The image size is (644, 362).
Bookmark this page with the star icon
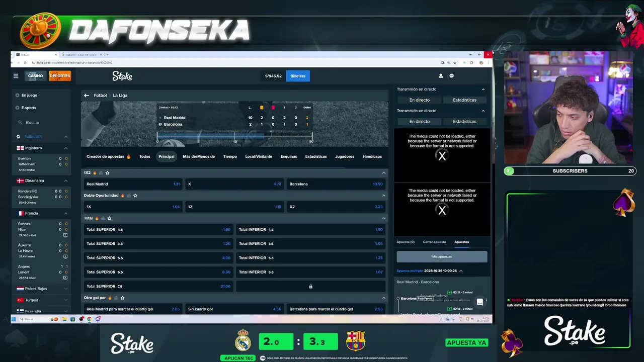click(455, 63)
